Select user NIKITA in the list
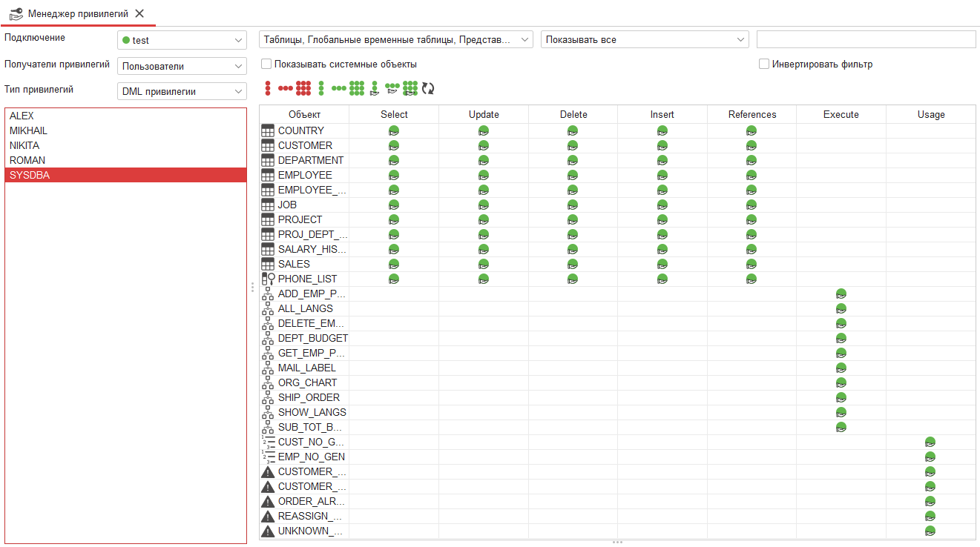 tap(24, 145)
